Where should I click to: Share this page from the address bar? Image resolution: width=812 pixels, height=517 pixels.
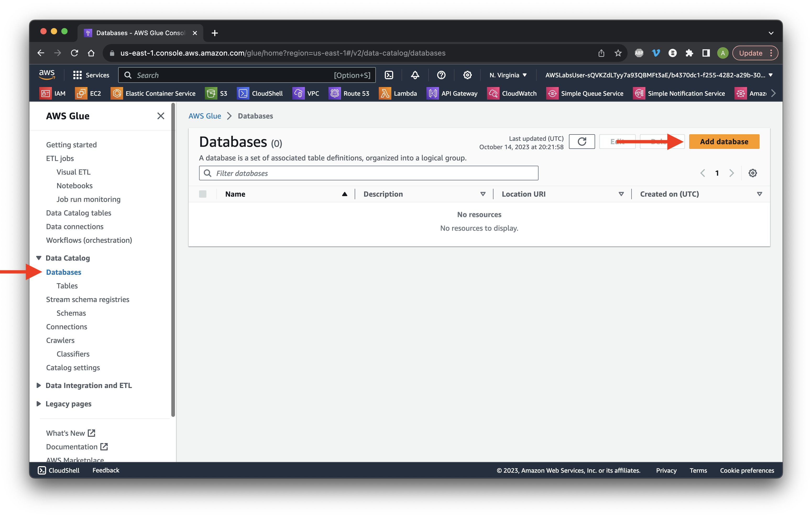point(601,53)
